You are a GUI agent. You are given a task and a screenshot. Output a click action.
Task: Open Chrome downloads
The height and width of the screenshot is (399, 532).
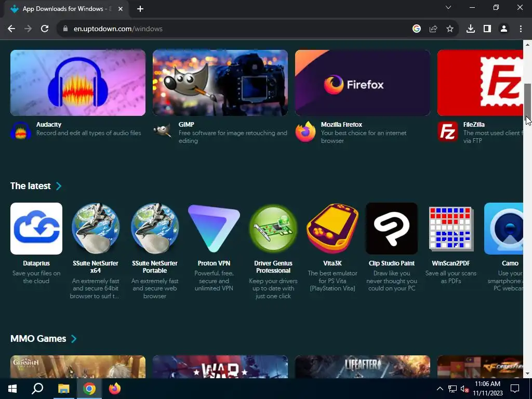tap(471, 29)
